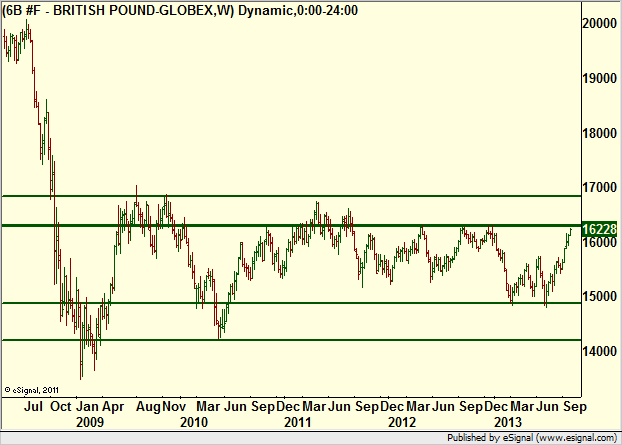Select the current price label 16228
Image resolution: width=622 pixels, height=445 pixels.
click(x=599, y=229)
